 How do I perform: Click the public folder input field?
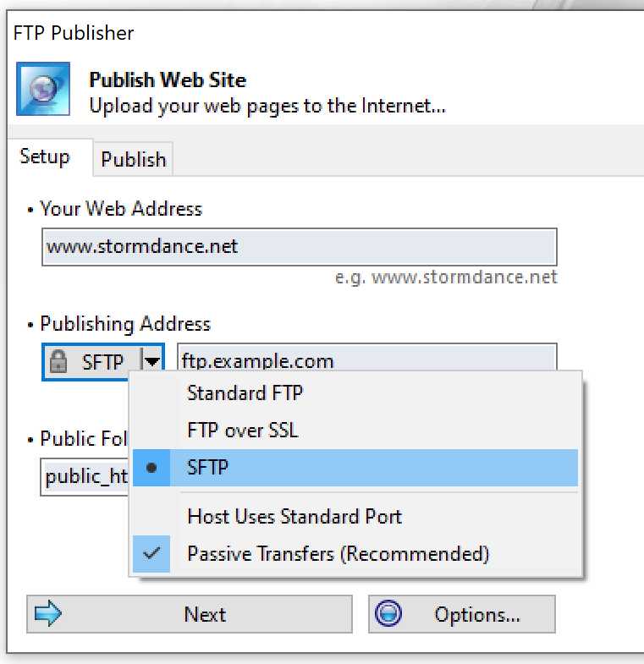(85, 477)
